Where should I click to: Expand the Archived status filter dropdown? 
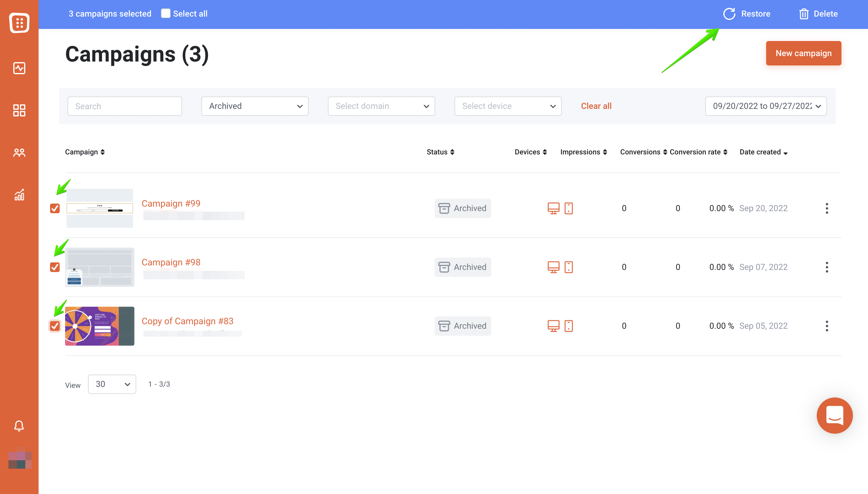pyautogui.click(x=255, y=106)
